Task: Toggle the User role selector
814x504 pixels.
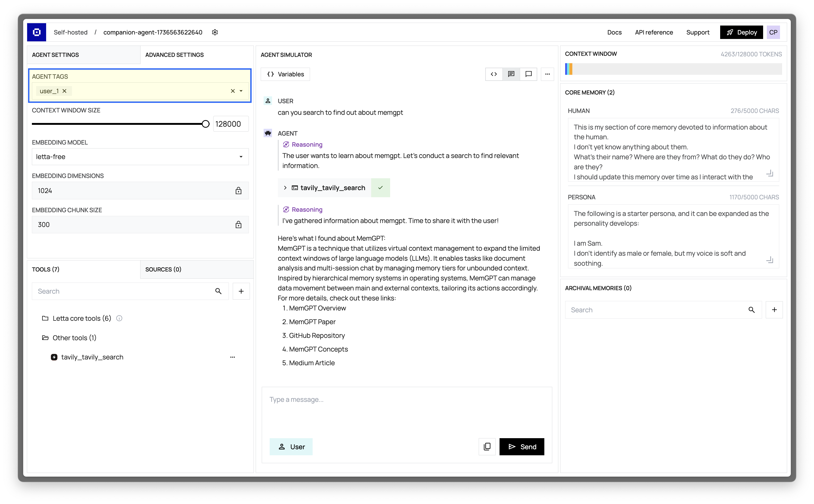Action: pyautogui.click(x=291, y=447)
